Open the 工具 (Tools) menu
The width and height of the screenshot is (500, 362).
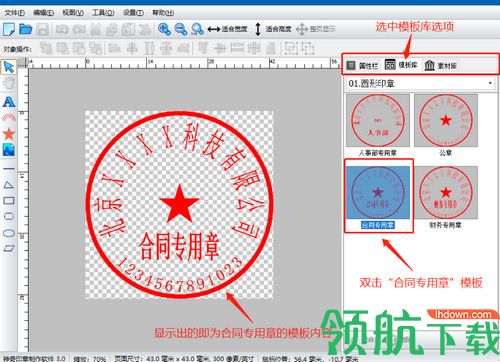tap(103, 13)
